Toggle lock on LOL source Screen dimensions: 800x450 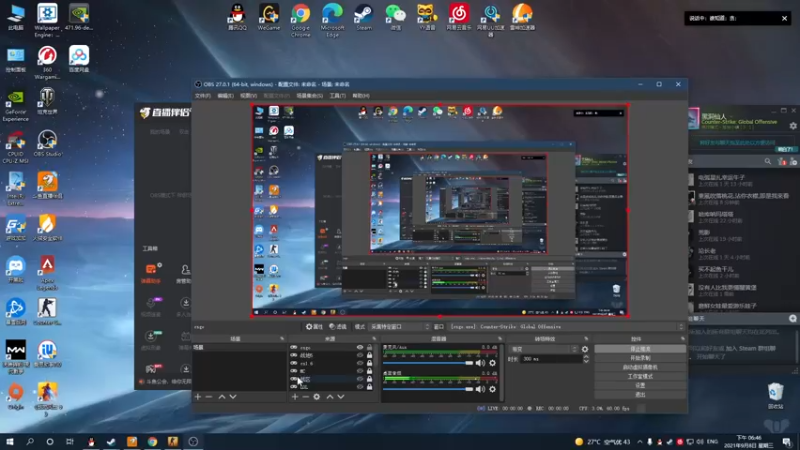tap(369, 387)
